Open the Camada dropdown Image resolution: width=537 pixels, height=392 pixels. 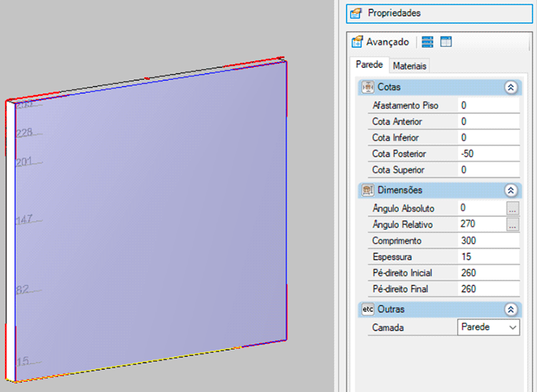coord(512,327)
